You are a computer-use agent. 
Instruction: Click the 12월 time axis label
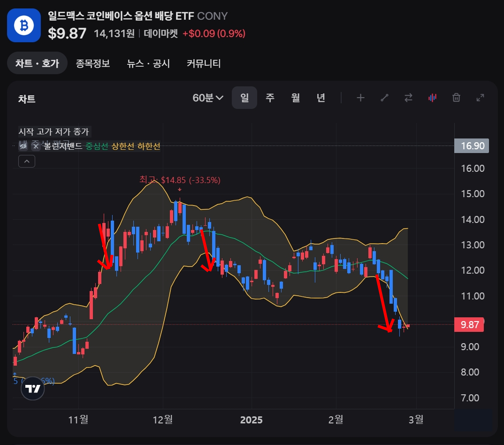[x=163, y=420]
